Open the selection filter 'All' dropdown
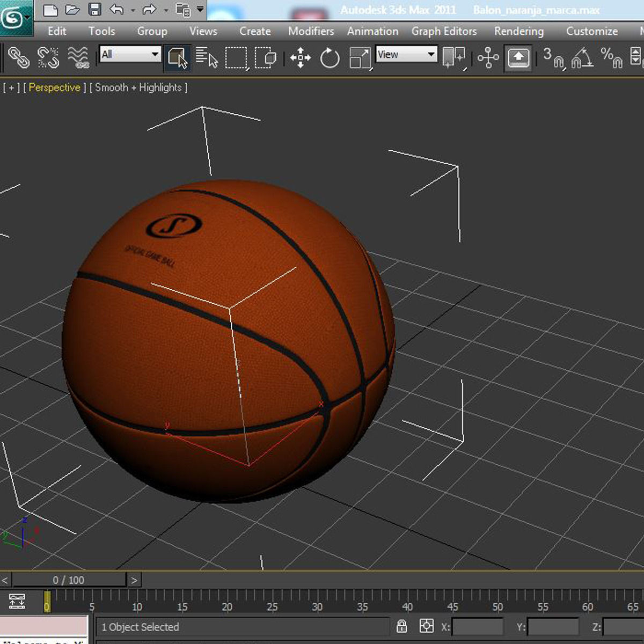 coord(130,54)
